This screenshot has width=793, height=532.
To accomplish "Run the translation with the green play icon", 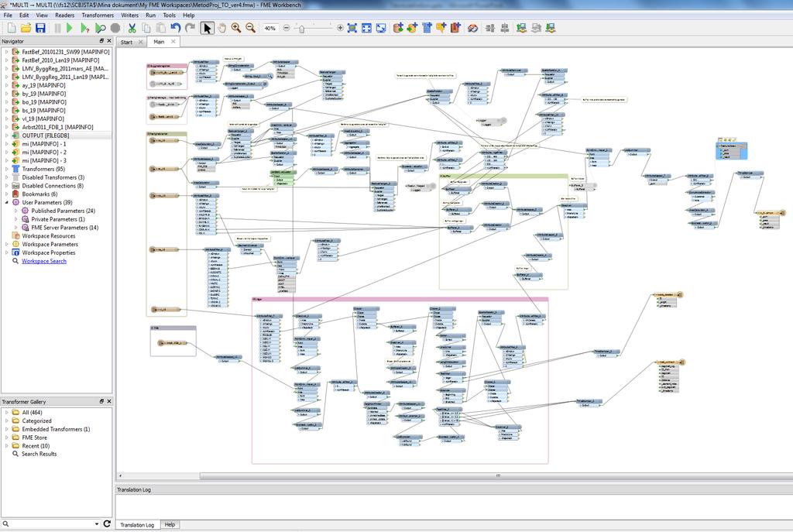I will coord(70,28).
